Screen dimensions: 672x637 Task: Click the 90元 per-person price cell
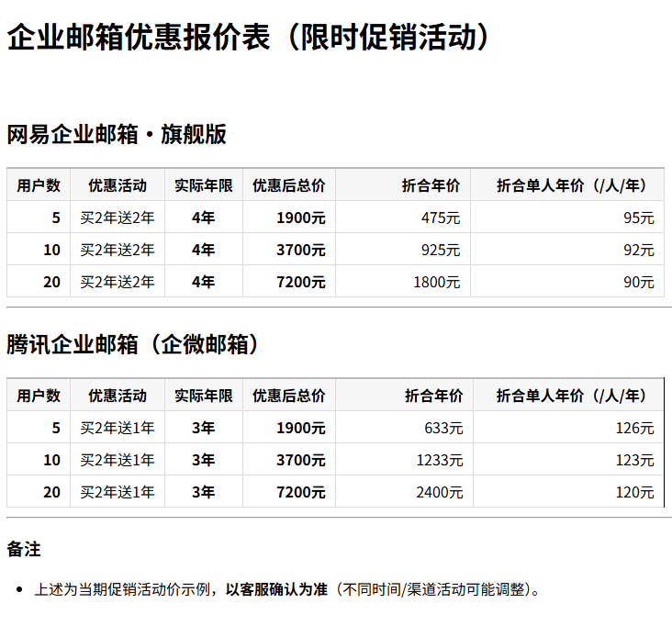(638, 282)
